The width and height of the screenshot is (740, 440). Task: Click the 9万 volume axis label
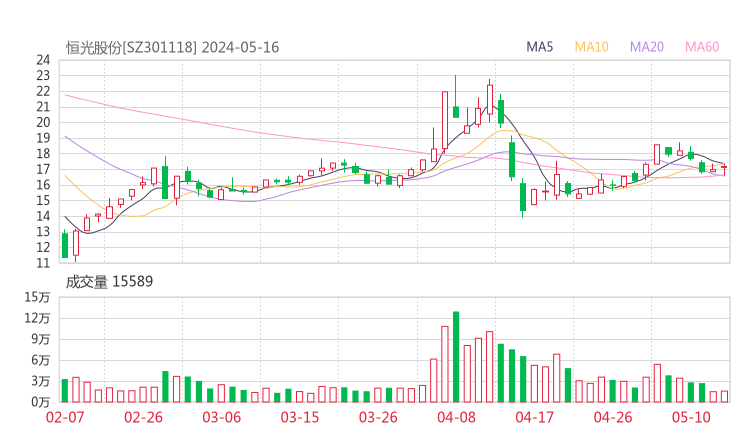pos(41,339)
